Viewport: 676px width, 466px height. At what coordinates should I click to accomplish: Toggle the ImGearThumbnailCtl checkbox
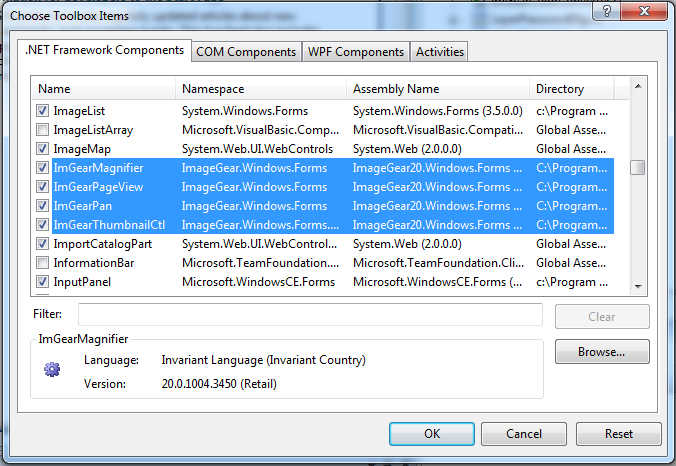tap(42, 225)
